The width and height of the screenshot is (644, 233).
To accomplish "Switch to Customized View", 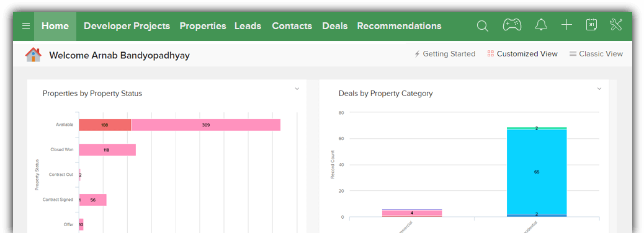I will point(522,54).
